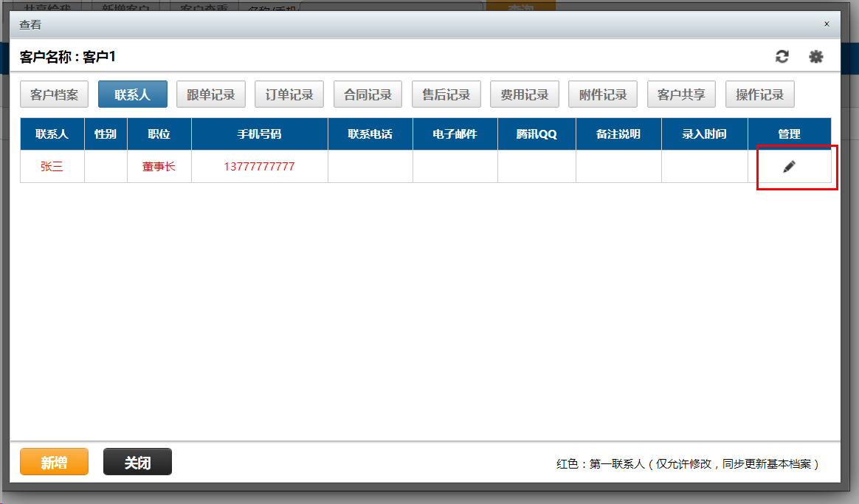Click the 职位 column header

[159, 134]
